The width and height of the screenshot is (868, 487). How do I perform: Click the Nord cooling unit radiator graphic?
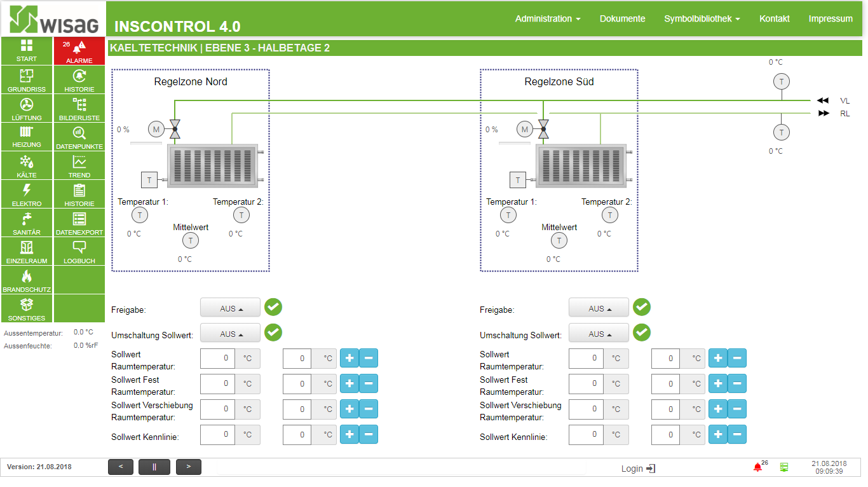click(x=213, y=166)
